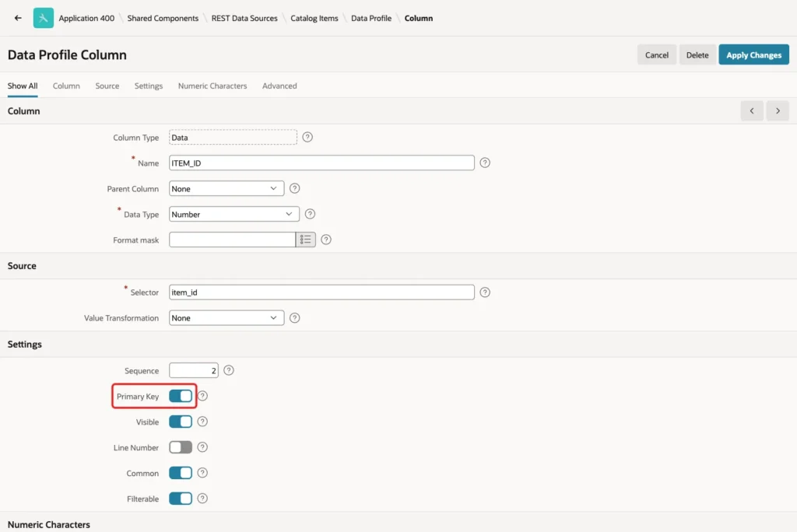Open help for Filterable
The height and width of the screenshot is (532, 797).
202,499
